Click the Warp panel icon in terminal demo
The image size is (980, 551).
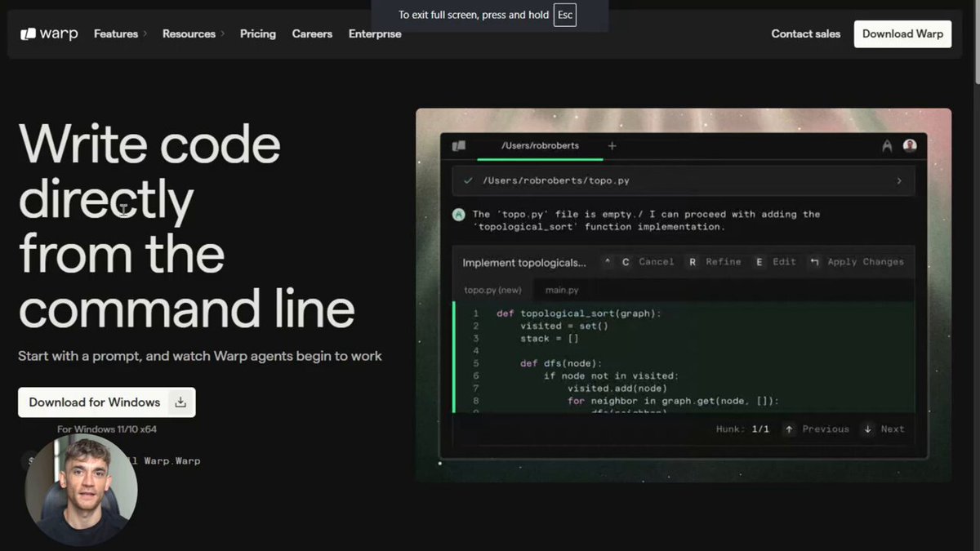coord(459,146)
